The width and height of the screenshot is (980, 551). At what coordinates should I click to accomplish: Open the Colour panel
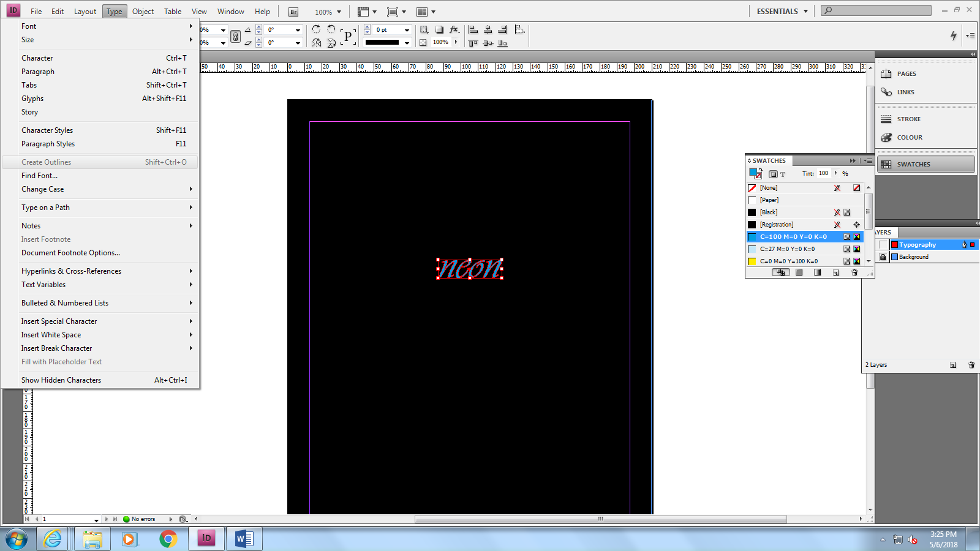(886, 137)
